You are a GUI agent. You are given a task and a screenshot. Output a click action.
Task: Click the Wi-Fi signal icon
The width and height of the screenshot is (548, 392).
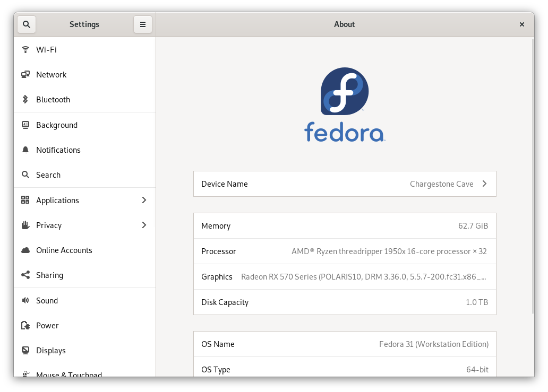click(25, 49)
